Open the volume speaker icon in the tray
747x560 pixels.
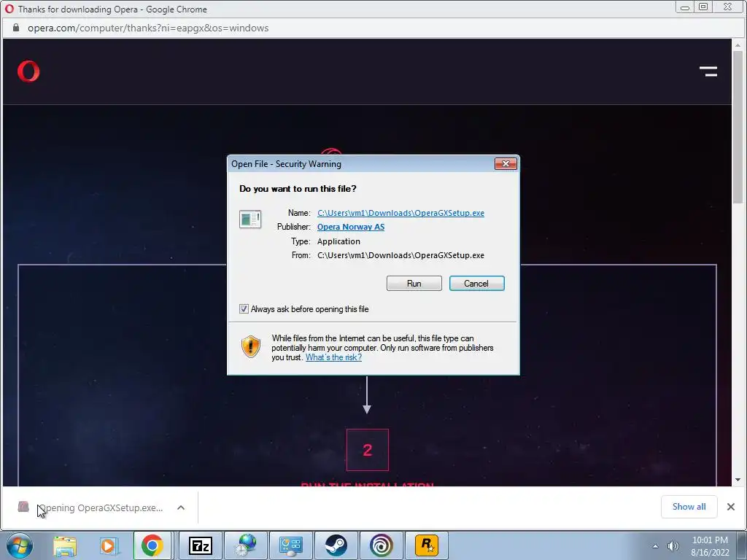[x=673, y=546]
